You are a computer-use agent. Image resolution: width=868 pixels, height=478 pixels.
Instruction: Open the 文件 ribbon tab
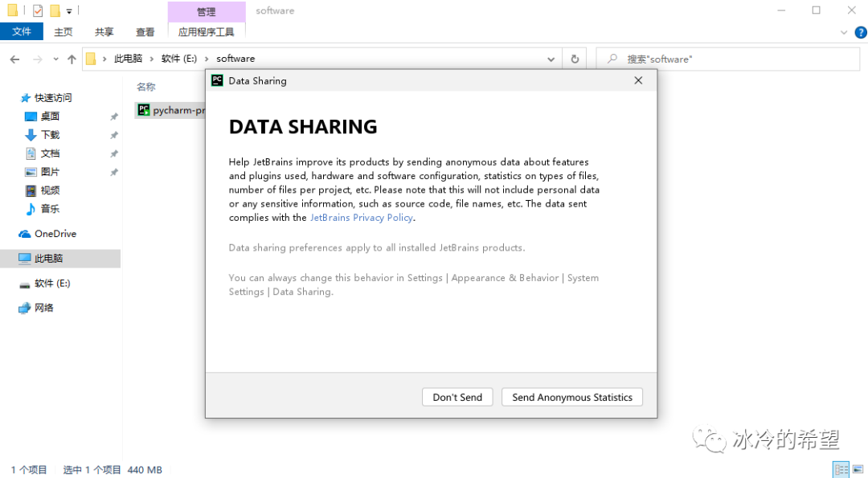tap(22, 31)
